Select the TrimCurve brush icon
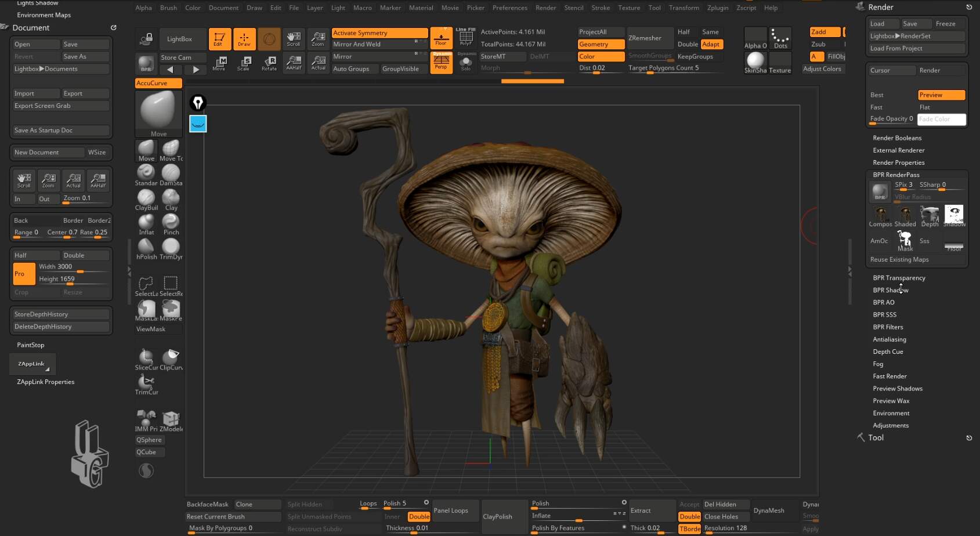The height and width of the screenshot is (536, 980). [x=146, y=383]
